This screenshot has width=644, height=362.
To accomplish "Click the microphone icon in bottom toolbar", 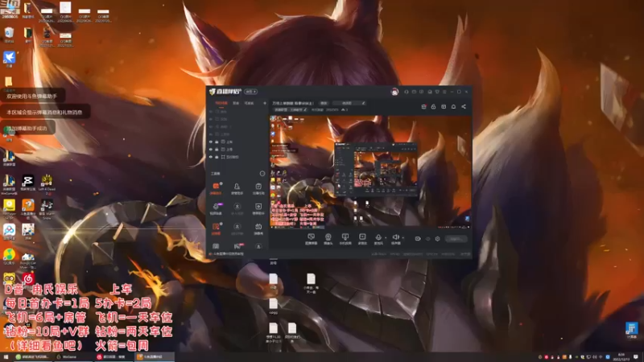I will (x=378, y=237).
